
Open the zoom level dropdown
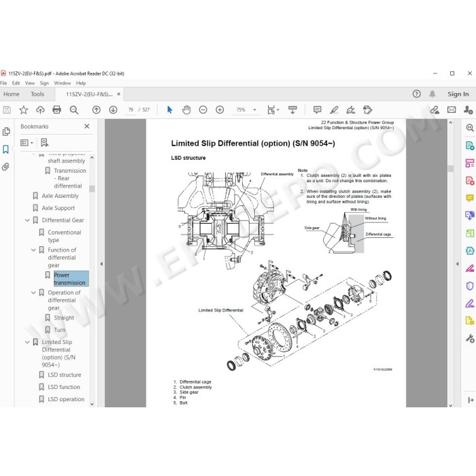point(255,110)
